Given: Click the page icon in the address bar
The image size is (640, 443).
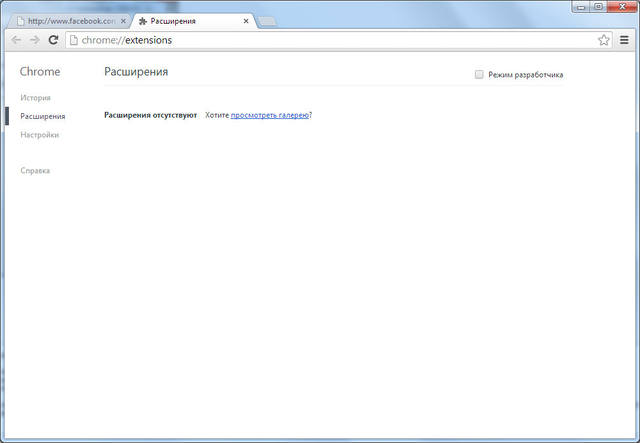Looking at the screenshot, I should click(74, 40).
